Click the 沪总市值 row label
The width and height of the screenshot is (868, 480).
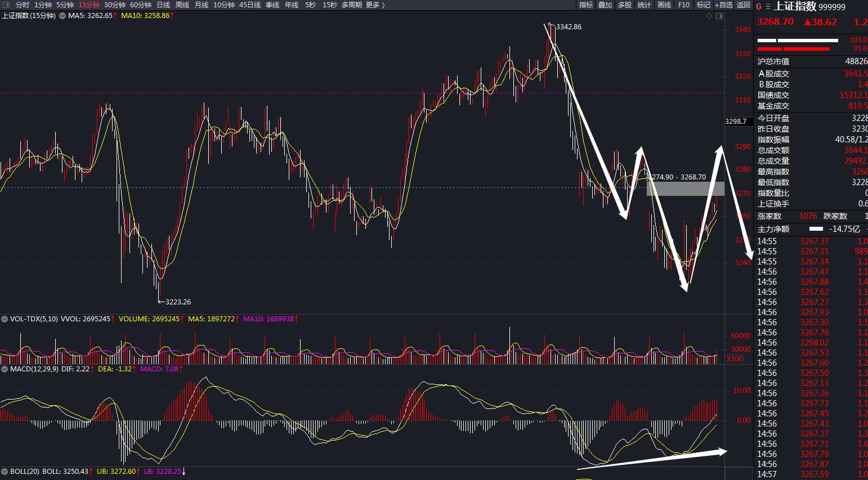(x=773, y=61)
